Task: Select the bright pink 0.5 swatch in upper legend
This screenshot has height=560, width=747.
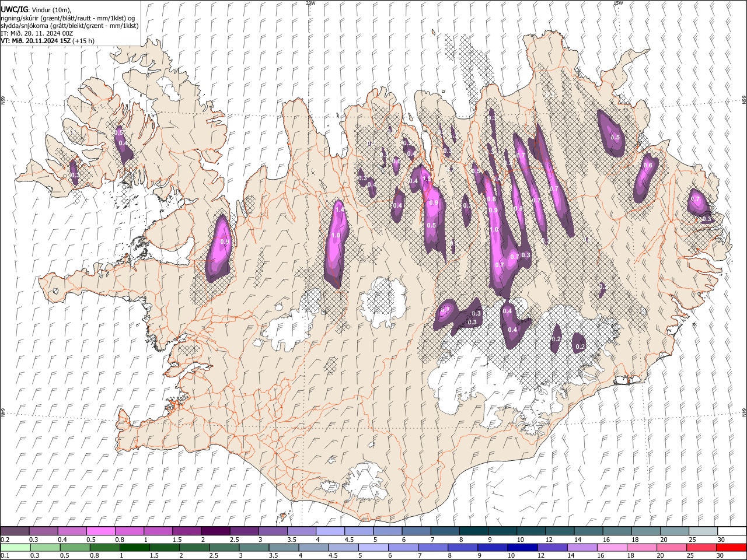Action: [x=100, y=531]
